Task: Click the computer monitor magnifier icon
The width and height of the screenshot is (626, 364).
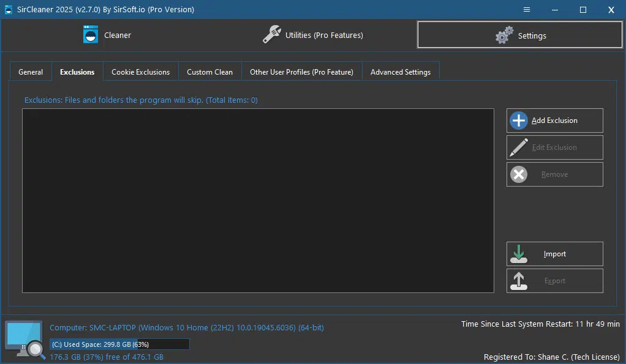Action: (x=25, y=340)
